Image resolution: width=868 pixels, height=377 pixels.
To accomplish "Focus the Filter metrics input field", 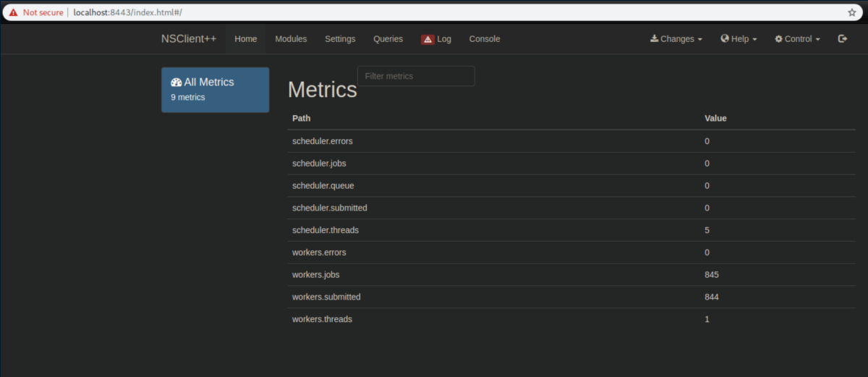I will [x=416, y=76].
